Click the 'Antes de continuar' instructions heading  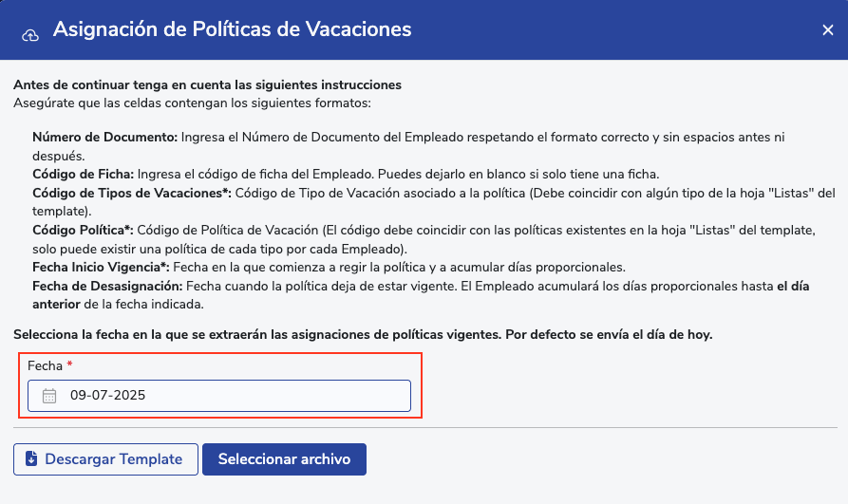click(207, 84)
